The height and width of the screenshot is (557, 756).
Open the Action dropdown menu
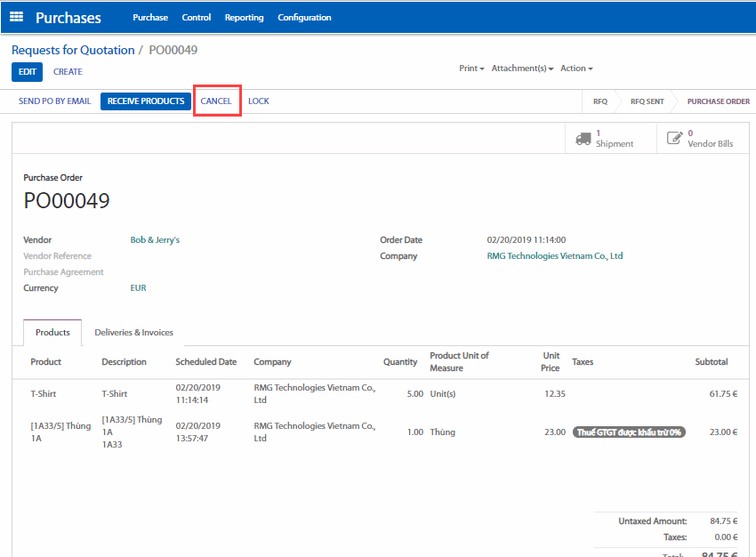coord(575,69)
